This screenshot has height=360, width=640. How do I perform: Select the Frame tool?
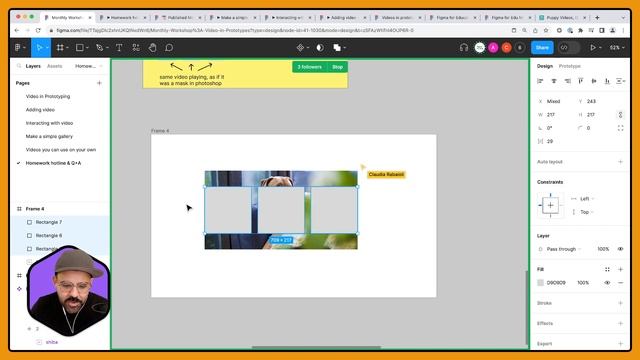click(60, 48)
